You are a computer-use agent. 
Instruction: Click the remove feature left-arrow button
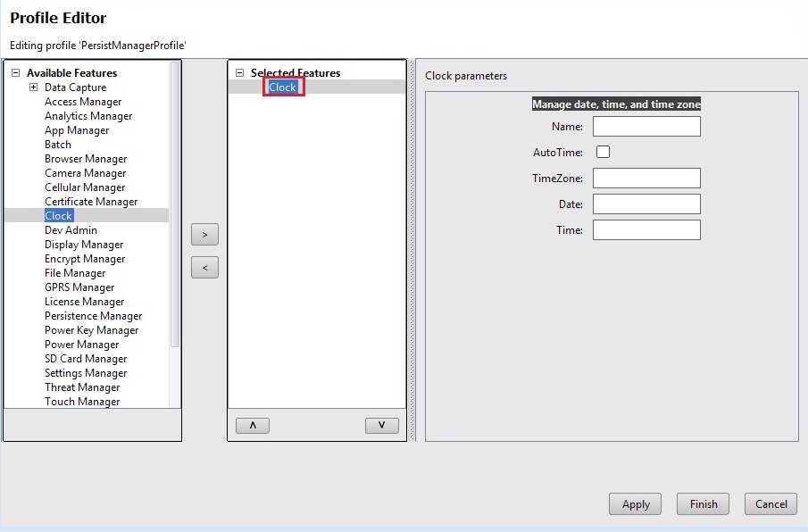[x=204, y=267]
